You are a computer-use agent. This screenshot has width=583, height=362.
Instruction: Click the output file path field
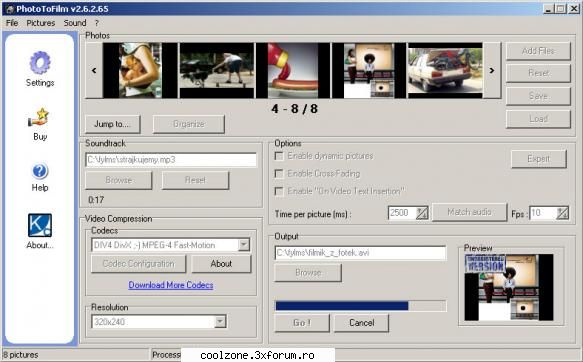[x=360, y=253]
